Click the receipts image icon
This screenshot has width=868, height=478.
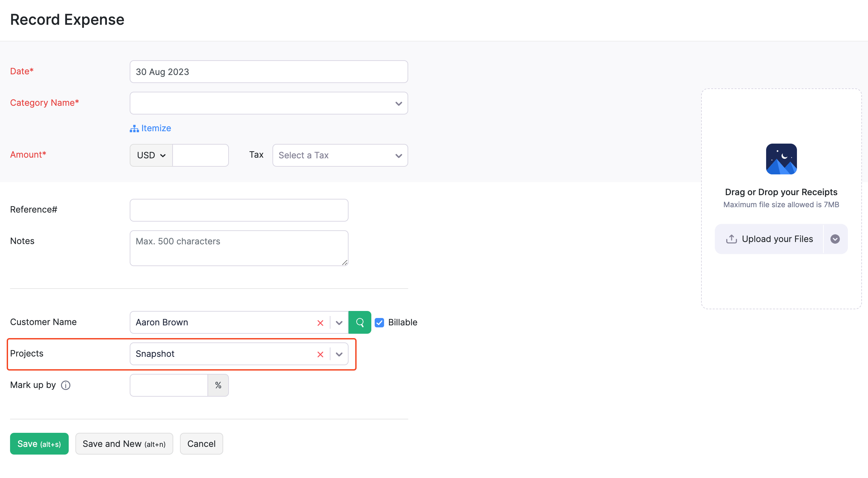point(781,159)
